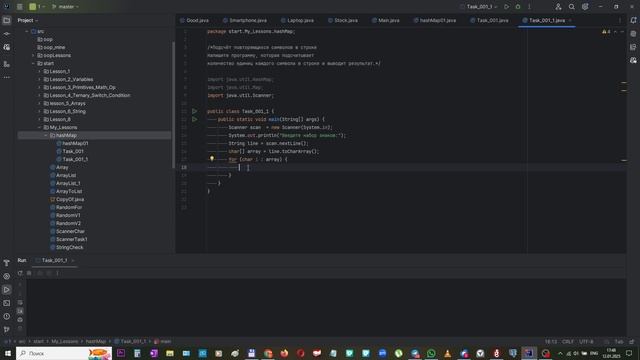Switch to the hashMap01.java tab

[x=435, y=20]
